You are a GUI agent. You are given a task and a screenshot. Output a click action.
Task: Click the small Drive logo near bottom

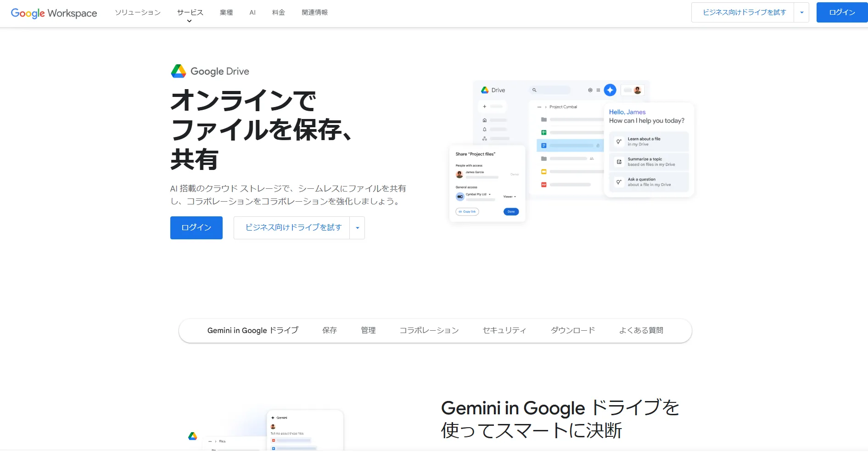(193, 436)
